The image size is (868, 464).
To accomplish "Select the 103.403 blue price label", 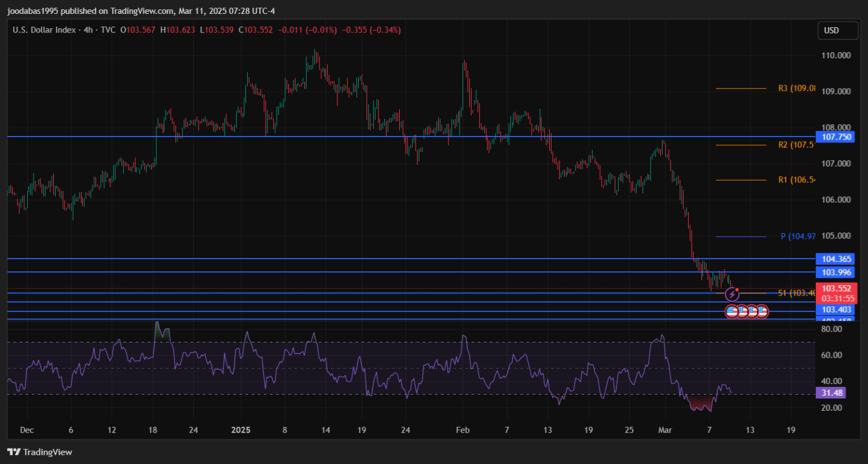I will tap(833, 310).
